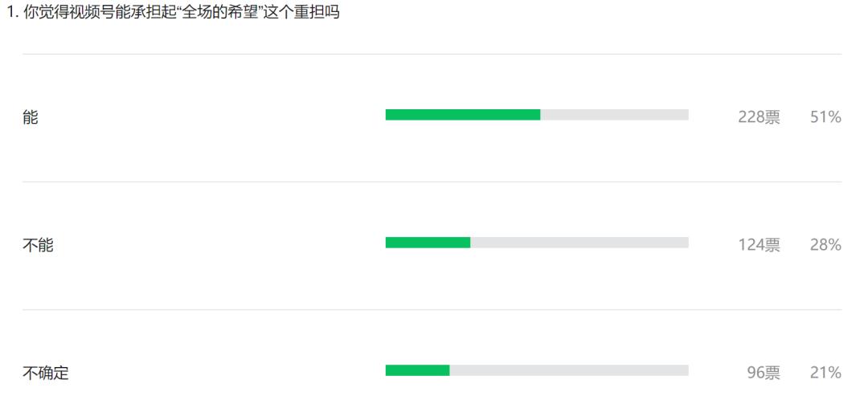Click the gray unfilled bar portion for "不确定"
Image resolution: width=868 pixels, height=396 pixels.
click(x=568, y=370)
